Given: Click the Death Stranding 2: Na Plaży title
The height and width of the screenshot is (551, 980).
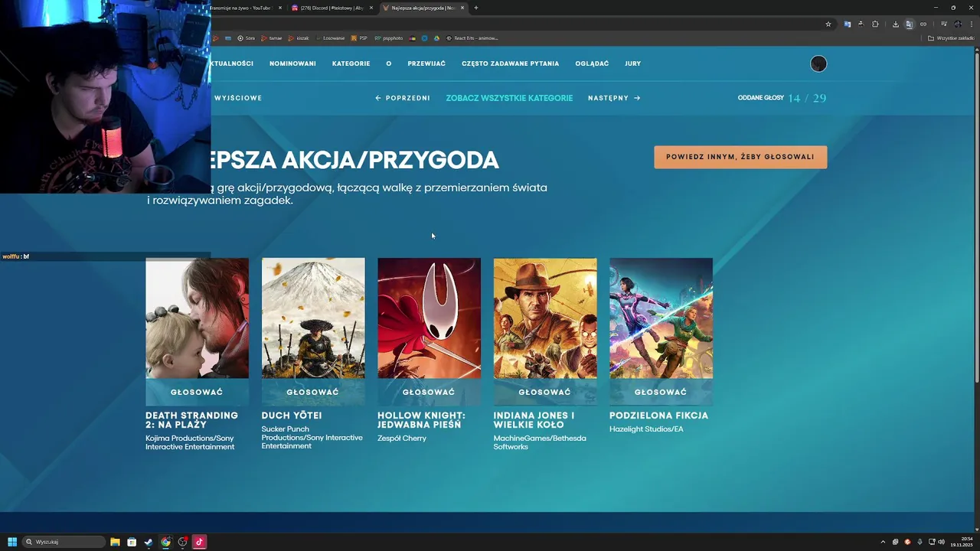Looking at the screenshot, I should [191, 420].
